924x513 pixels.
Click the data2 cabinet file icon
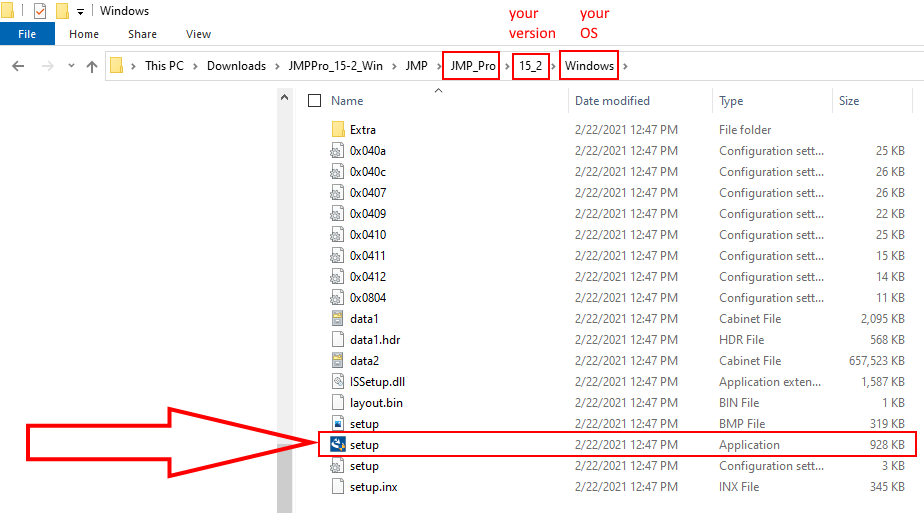[338, 360]
